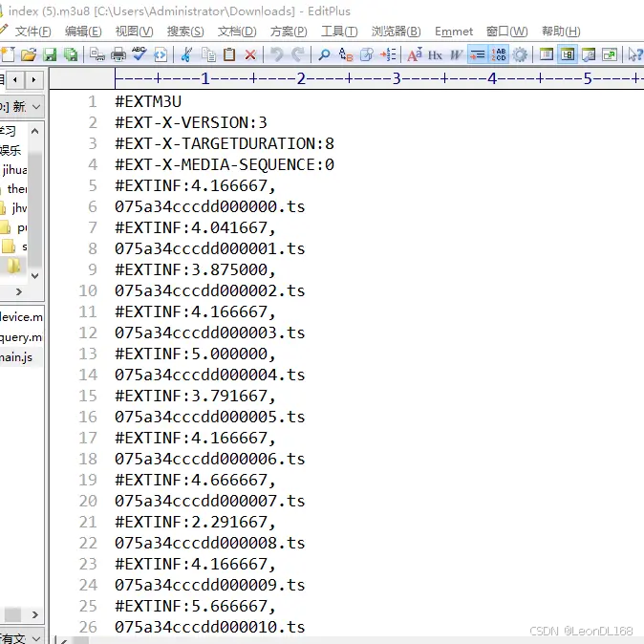Open the 搜索(S) menu

185,32
